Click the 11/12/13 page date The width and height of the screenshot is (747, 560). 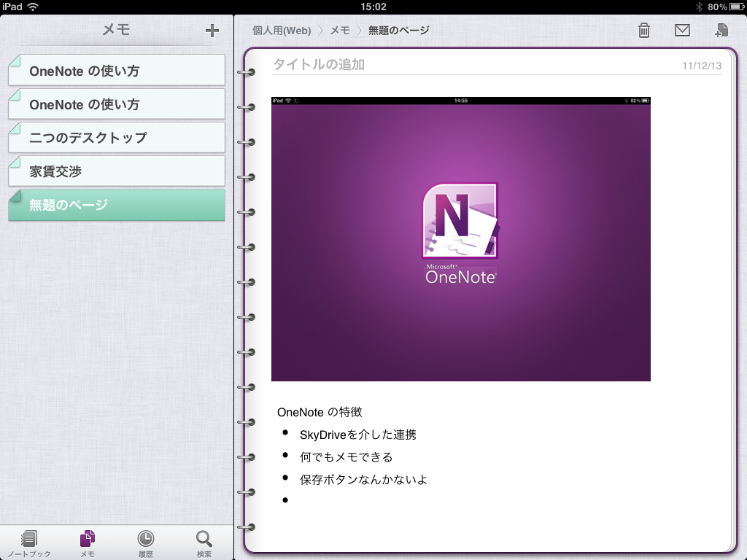[x=702, y=66]
